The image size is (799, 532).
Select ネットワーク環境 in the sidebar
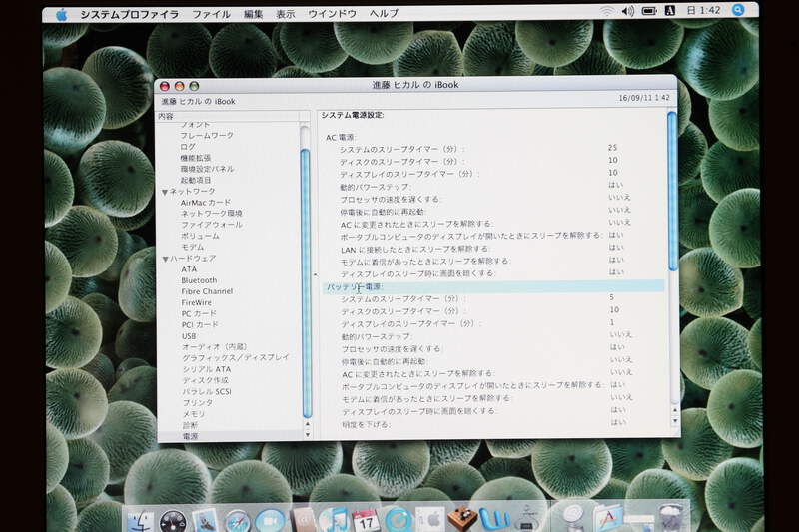pos(212,214)
